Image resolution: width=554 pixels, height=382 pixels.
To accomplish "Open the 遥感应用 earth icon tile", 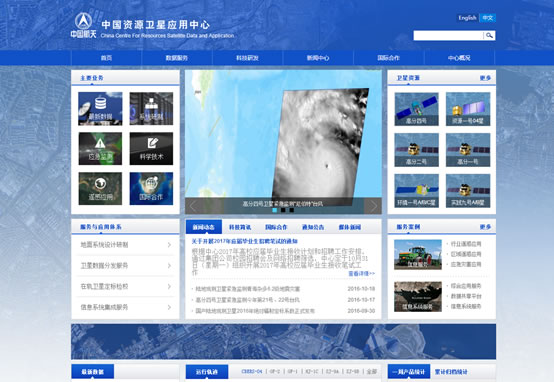I will (100, 189).
